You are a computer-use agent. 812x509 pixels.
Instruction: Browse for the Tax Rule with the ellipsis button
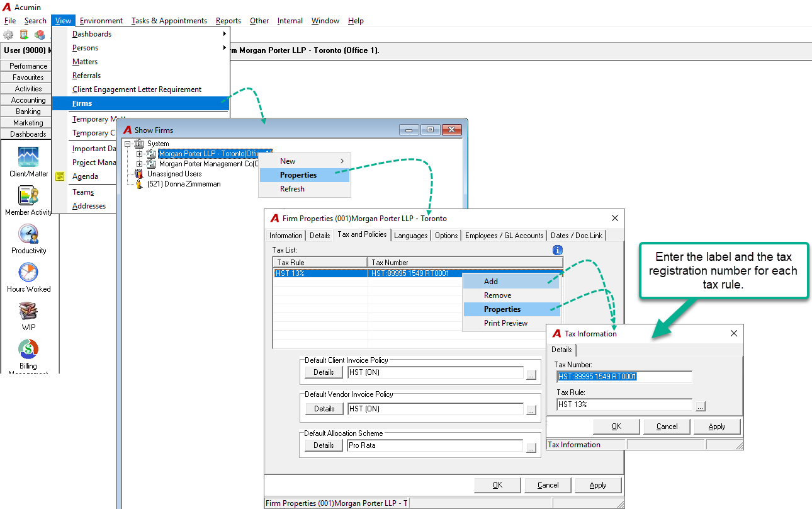(701, 406)
